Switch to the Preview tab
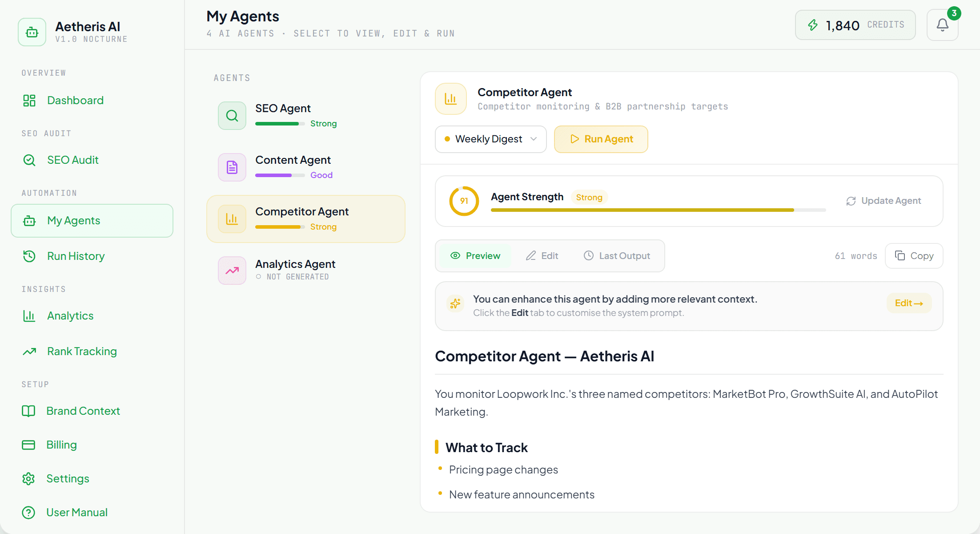The image size is (980, 534). pos(475,256)
